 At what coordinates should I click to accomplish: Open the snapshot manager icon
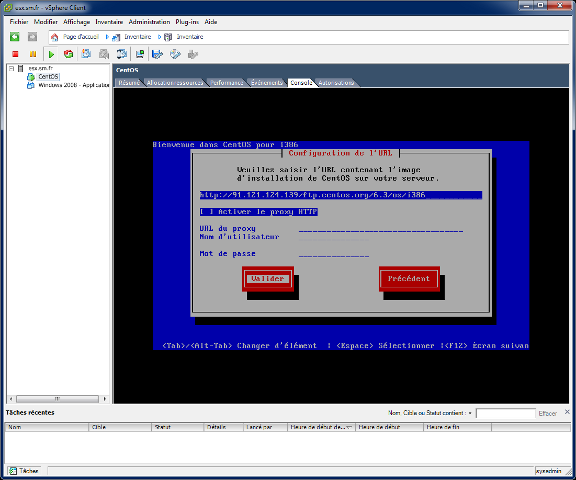[122, 54]
